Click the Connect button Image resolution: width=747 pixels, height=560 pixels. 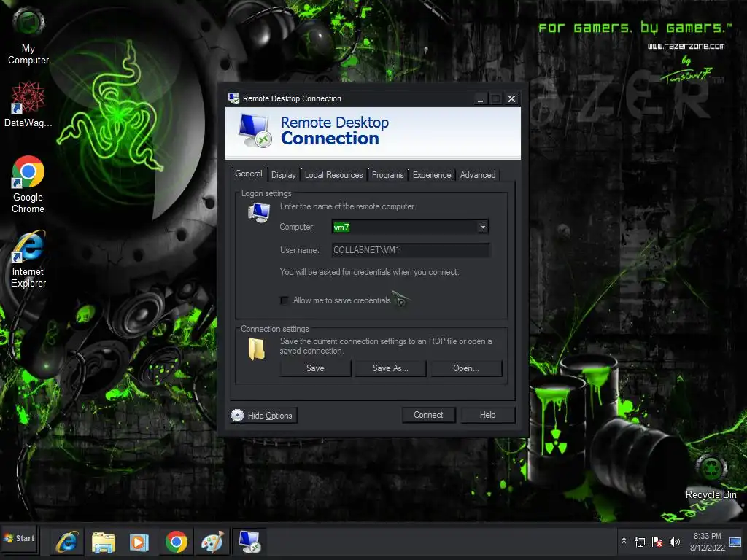point(428,415)
